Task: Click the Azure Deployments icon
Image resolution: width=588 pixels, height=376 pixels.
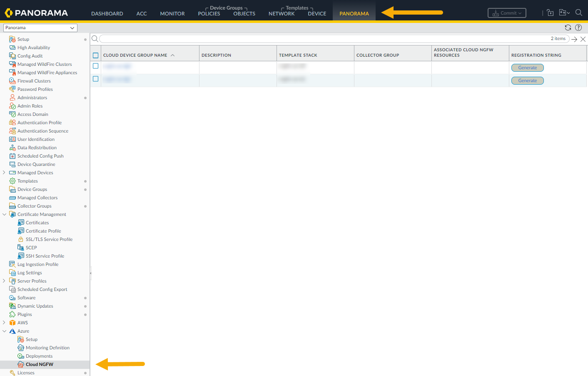Action: [x=21, y=356]
